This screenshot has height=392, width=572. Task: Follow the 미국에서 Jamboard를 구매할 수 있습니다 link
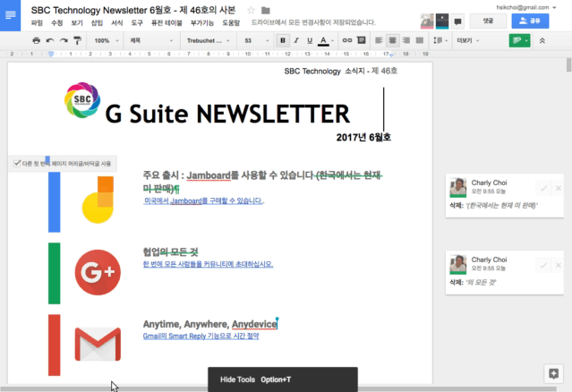(203, 201)
